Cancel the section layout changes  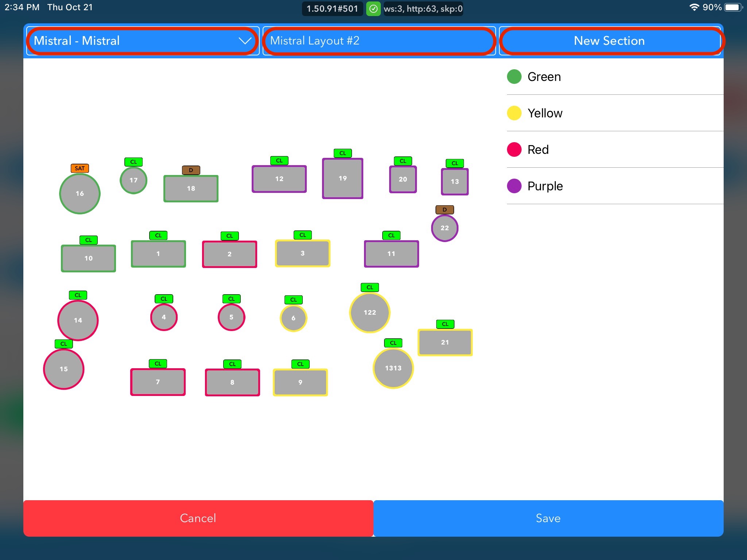point(198,518)
